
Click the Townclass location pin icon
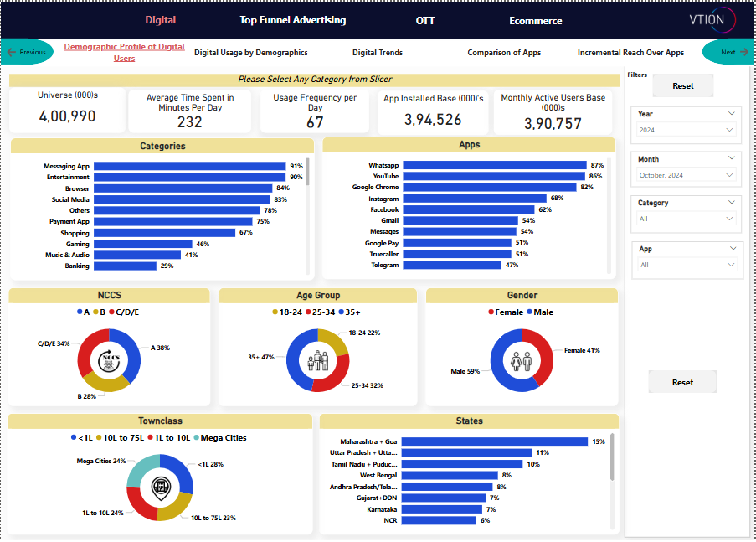point(160,487)
